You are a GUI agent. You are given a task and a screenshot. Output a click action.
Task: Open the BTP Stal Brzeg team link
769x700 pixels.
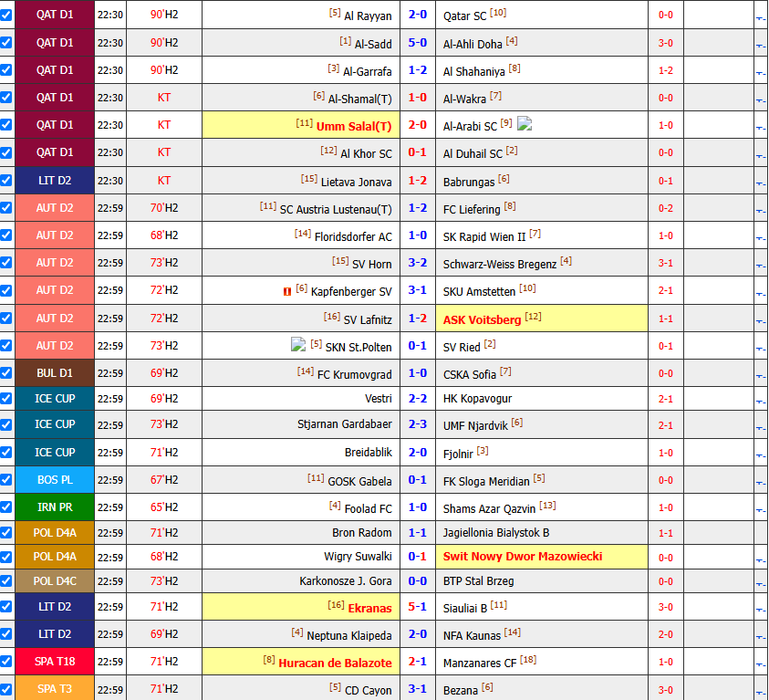[478, 581]
